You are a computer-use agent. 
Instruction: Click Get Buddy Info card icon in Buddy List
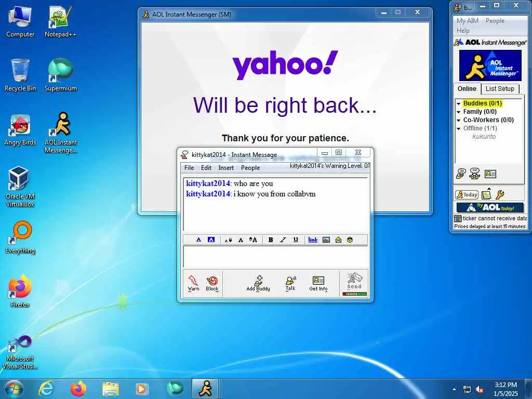coord(490,174)
